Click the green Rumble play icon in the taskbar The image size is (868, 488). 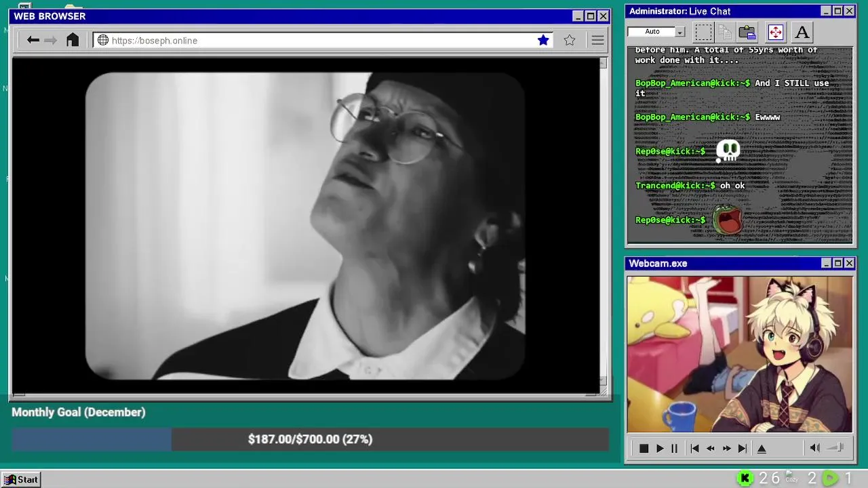click(830, 479)
